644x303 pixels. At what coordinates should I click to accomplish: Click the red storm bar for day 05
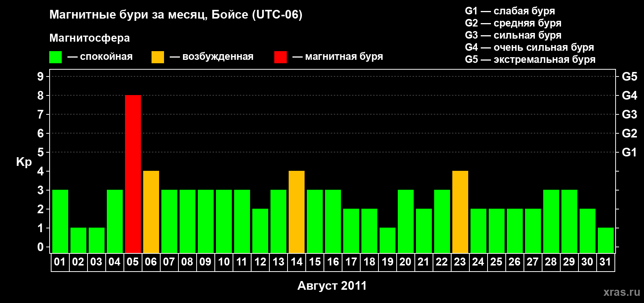(x=133, y=174)
